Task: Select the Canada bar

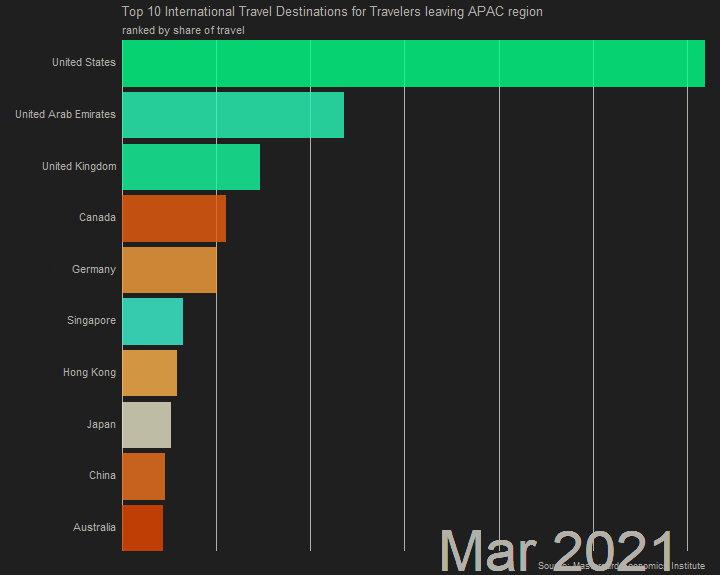Action: (174, 218)
